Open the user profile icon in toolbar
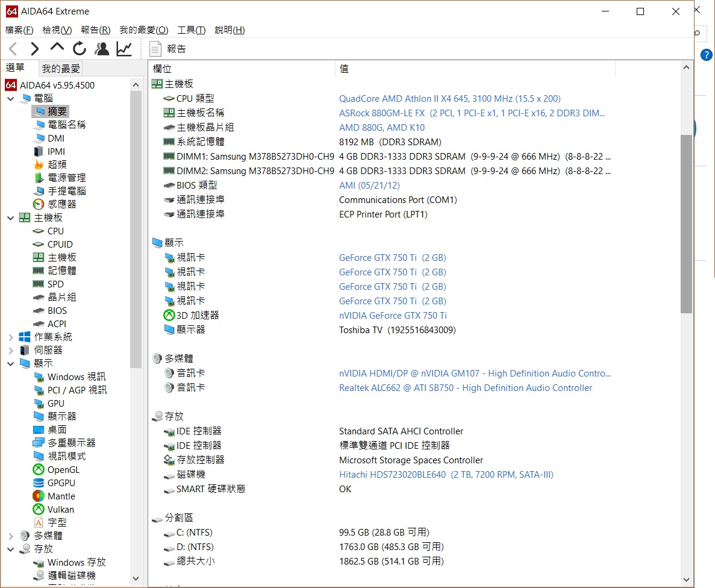Screen dimensions: 715x588 (102, 48)
